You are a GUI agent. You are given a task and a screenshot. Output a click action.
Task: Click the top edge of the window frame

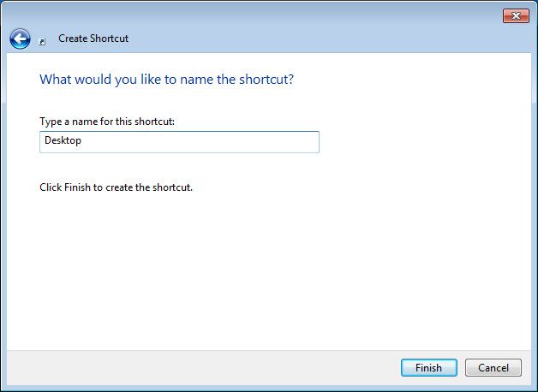[257, 3]
